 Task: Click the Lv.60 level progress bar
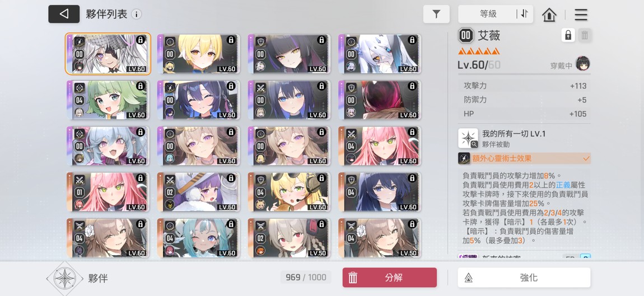click(x=524, y=74)
